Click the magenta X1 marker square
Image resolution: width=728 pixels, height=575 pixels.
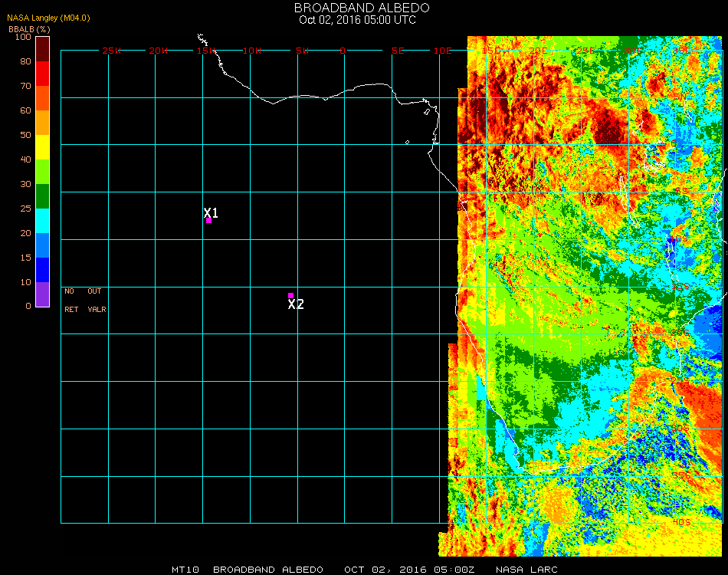pos(209,221)
